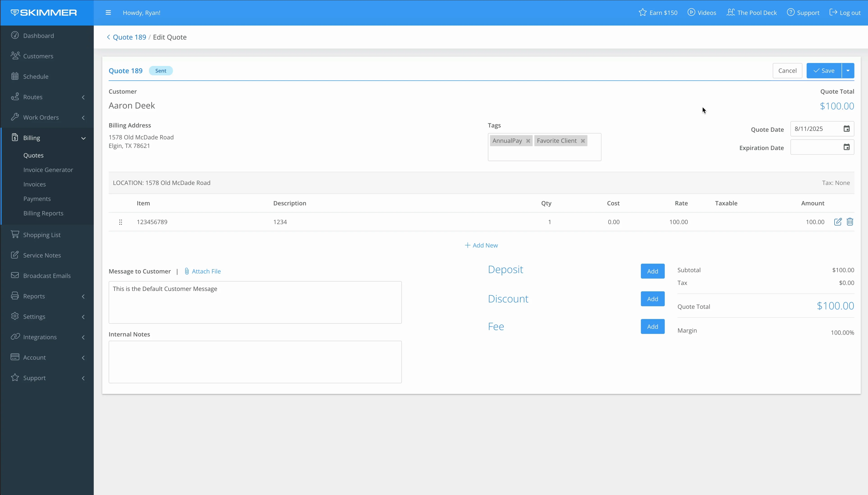Remove the Favorite Client tag
868x495 pixels.
point(583,141)
